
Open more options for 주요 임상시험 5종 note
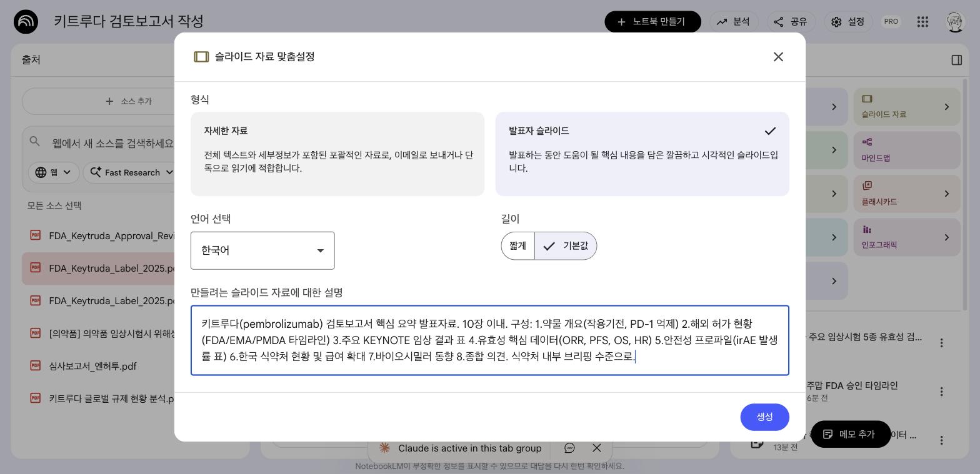click(x=941, y=342)
